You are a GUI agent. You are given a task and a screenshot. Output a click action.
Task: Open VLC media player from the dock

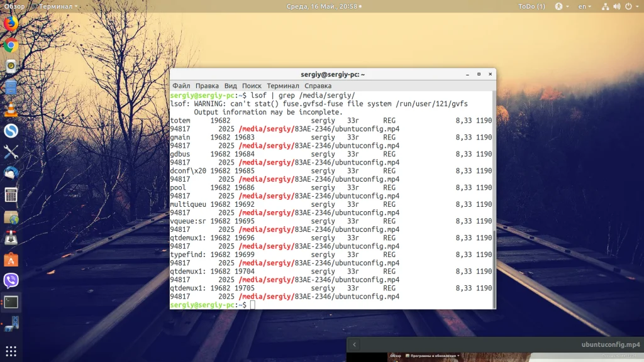click(x=11, y=109)
